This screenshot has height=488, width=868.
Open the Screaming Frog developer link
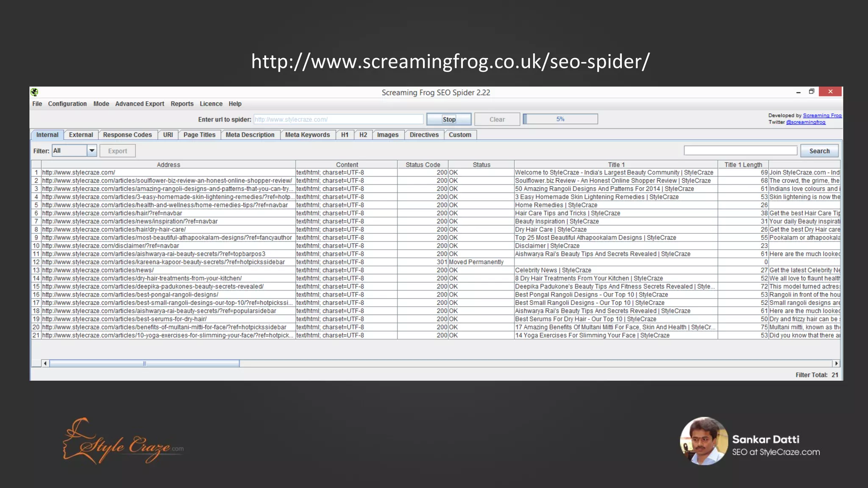(x=822, y=115)
